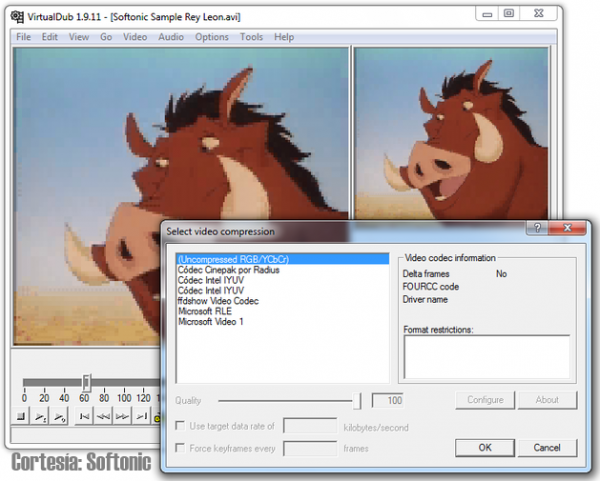
Task: Cancel the video compression dialog
Action: pos(547,447)
